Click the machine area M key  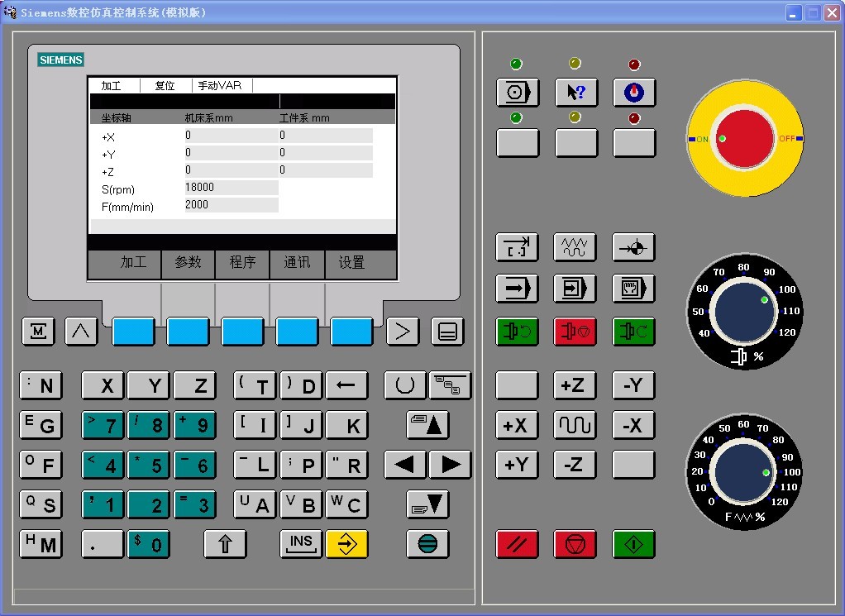point(38,331)
